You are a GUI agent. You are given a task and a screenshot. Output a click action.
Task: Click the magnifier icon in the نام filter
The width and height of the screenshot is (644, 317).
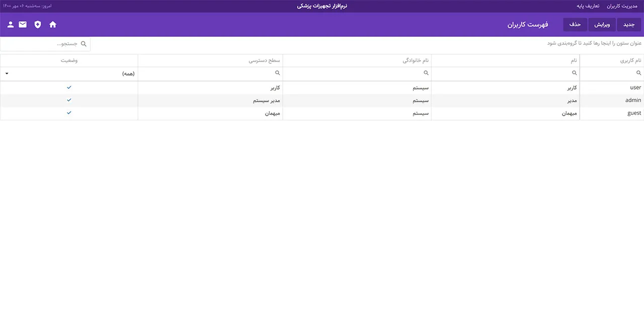575,73
